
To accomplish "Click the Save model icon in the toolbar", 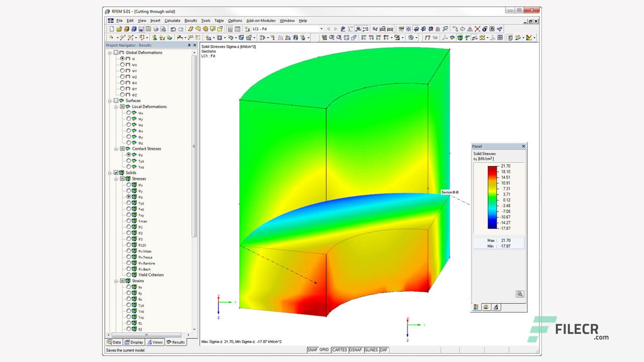I will [x=141, y=29].
